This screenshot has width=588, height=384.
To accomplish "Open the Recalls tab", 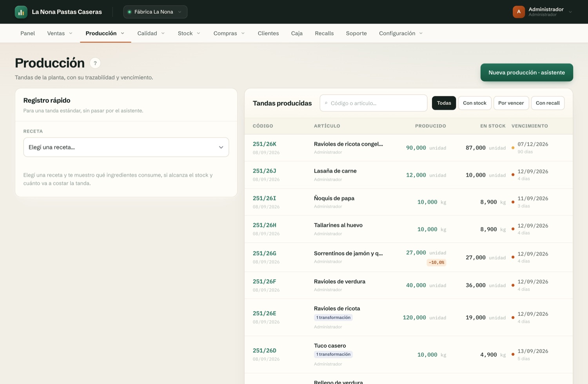I will click(x=324, y=33).
